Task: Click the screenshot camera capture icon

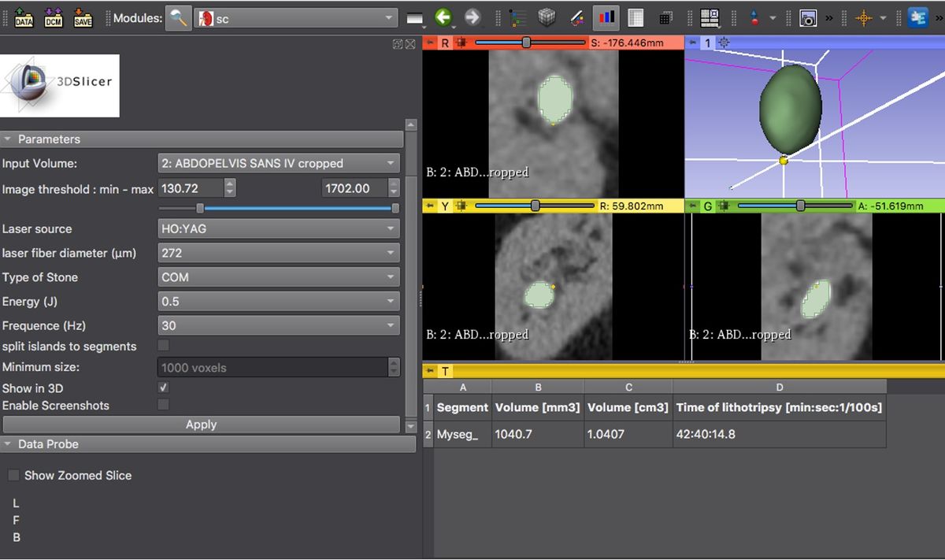Action: [808, 17]
